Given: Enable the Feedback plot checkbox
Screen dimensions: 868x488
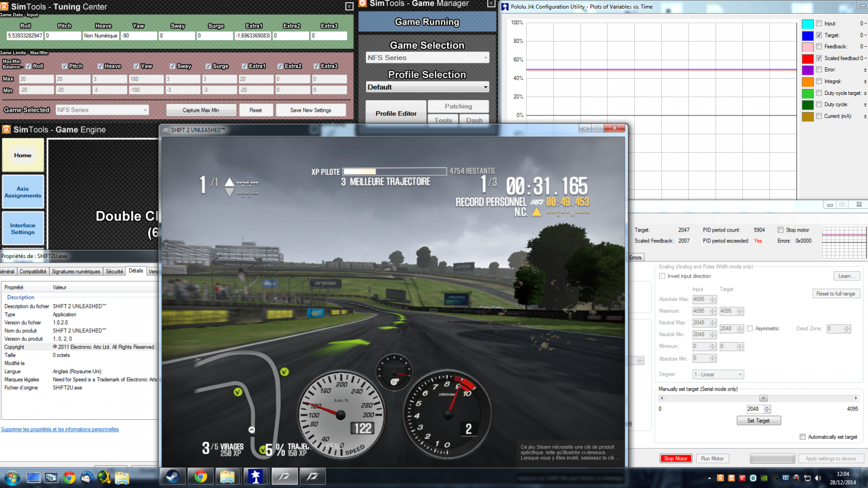Looking at the screenshot, I should [819, 47].
